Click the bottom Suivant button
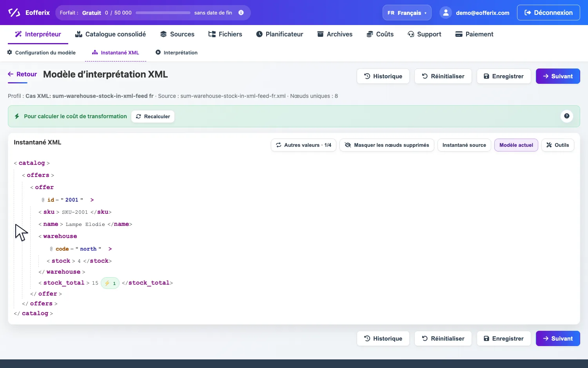Image resolution: width=588 pixels, height=368 pixels. click(558, 339)
